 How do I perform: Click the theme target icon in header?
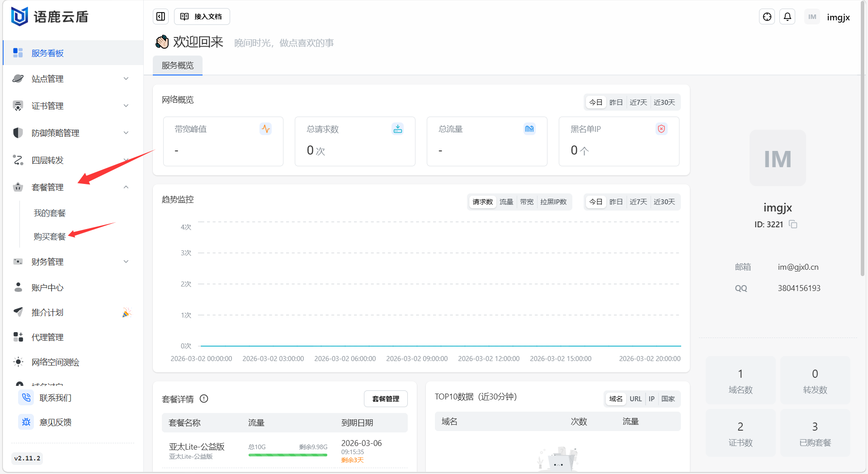pos(767,17)
